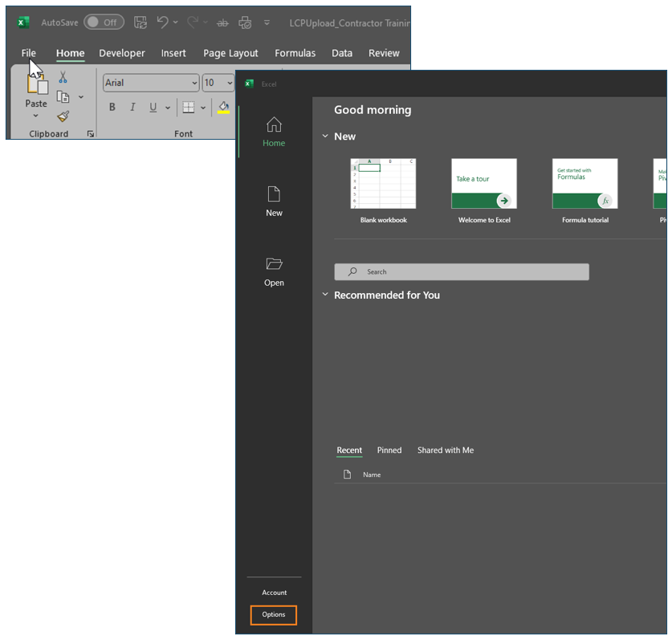Screen dimensions: 672x640
Task: Open Options in the backstage sidebar
Action: click(274, 615)
